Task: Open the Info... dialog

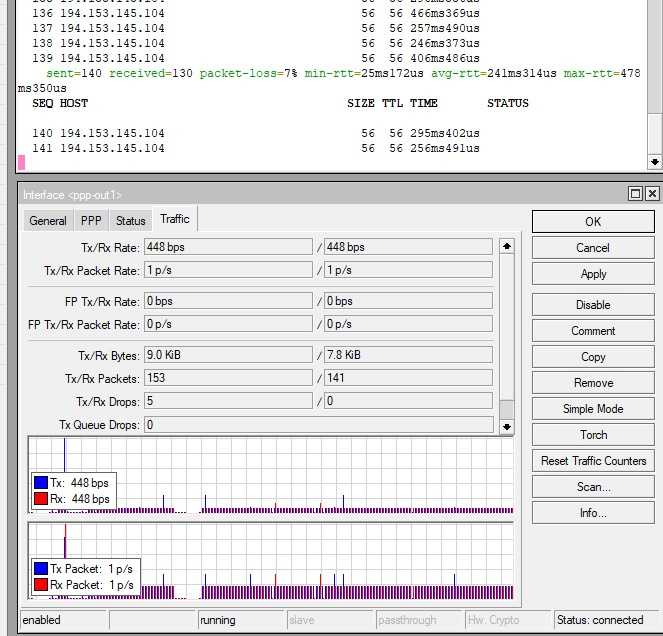Action: pyautogui.click(x=593, y=513)
